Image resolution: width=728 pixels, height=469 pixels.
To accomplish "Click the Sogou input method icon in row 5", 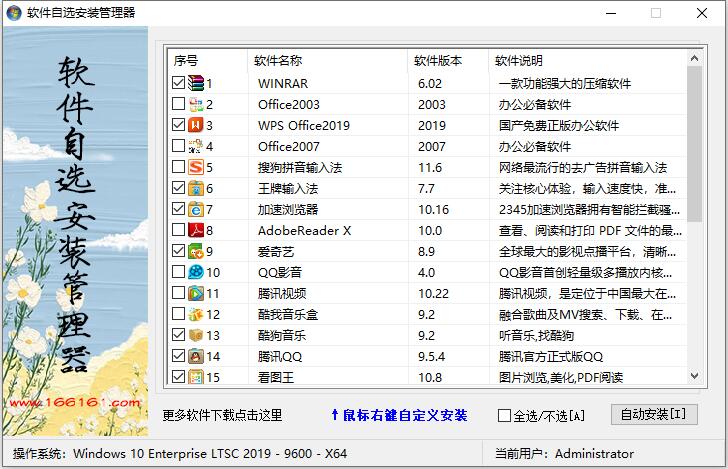I will click(195, 167).
